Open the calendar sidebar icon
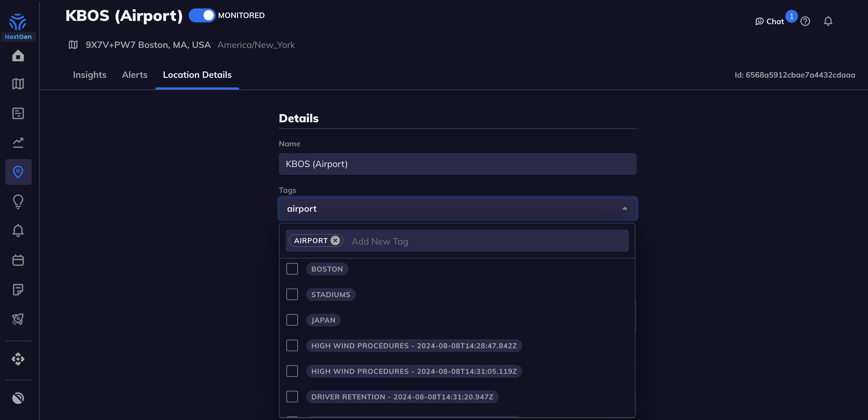 18,260
